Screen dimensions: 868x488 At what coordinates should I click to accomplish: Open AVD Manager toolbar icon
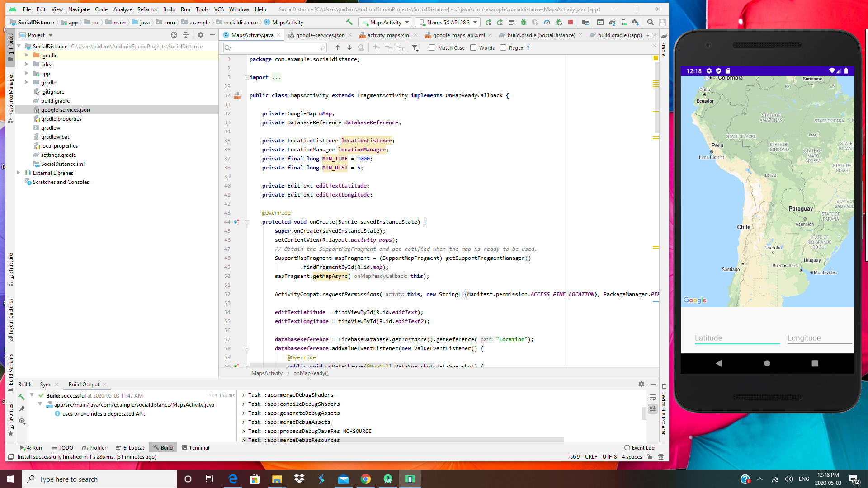pos(624,22)
